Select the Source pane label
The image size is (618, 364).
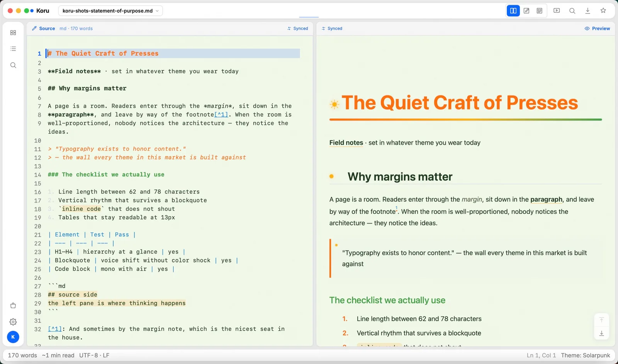pos(44,29)
